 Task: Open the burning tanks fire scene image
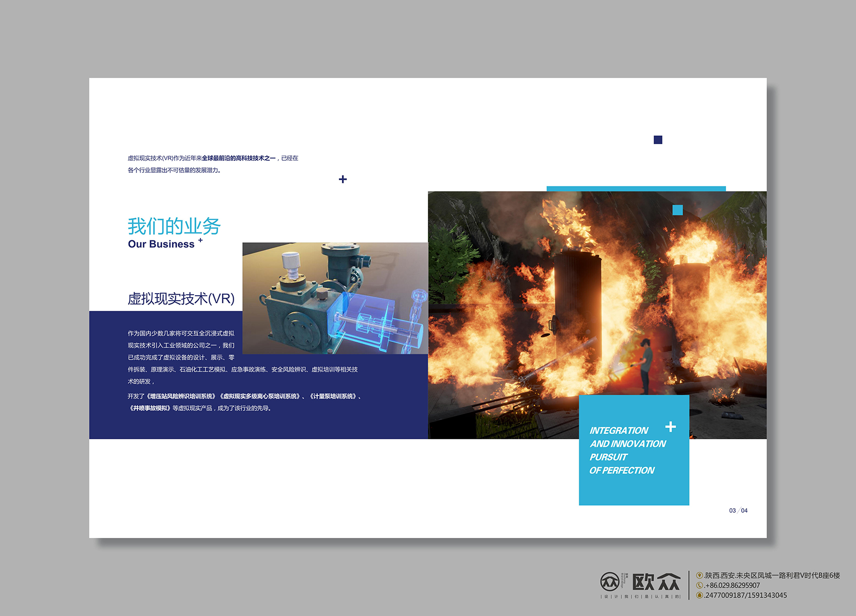[597, 315]
